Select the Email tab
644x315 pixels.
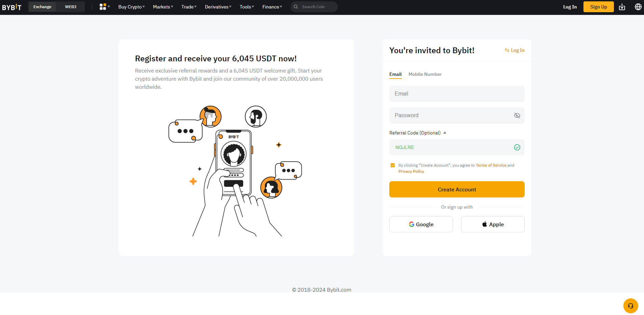pyautogui.click(x=395, y=74)
